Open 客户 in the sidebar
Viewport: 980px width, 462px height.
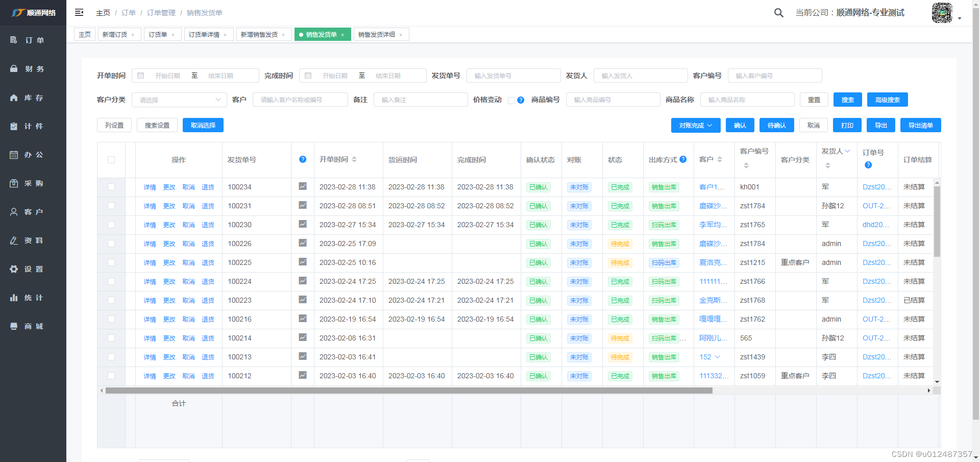point(33,212)
